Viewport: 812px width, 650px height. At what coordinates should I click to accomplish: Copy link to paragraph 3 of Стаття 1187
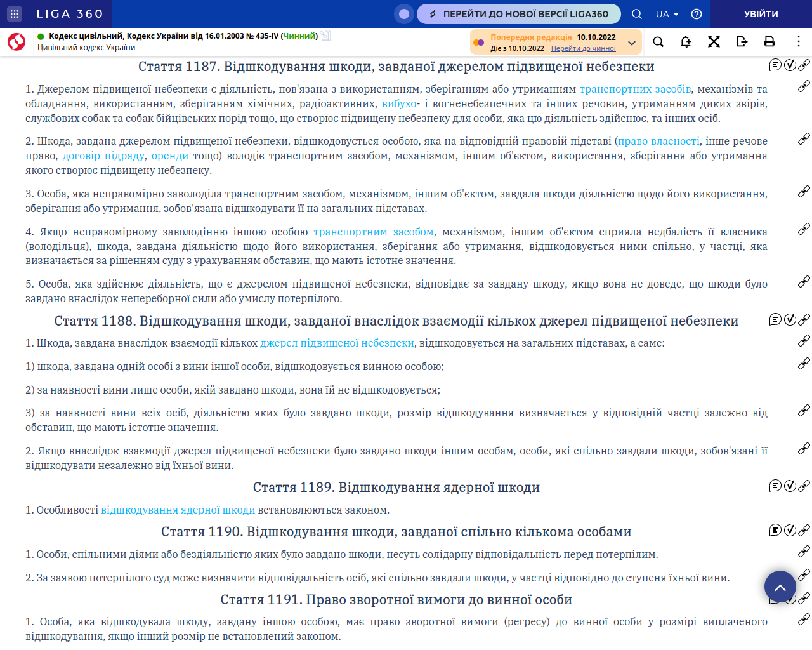[x=804, y=191]
